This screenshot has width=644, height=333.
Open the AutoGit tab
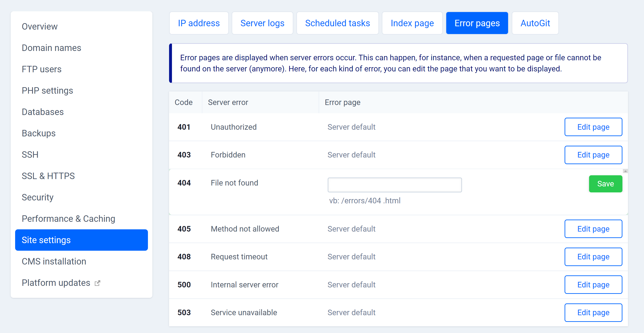(x=535, y=23)
